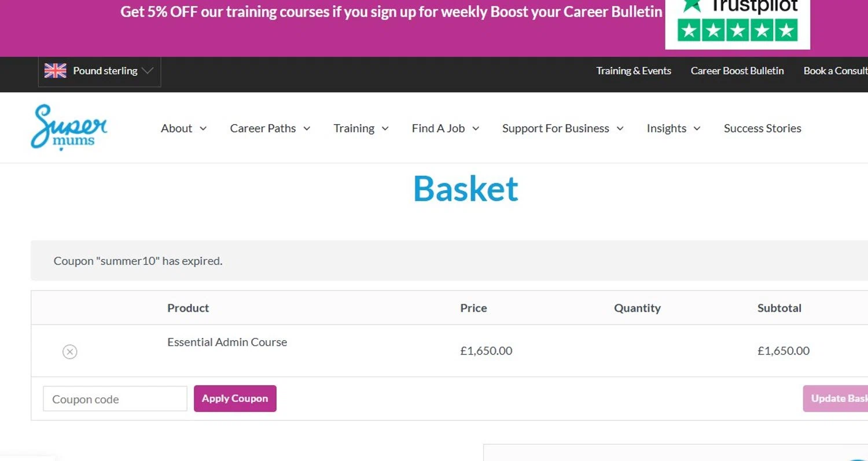Image resolution: width=868 pixels, height=461 pixels.
Task: Click the UK flag icon
Action: (56, 71)
